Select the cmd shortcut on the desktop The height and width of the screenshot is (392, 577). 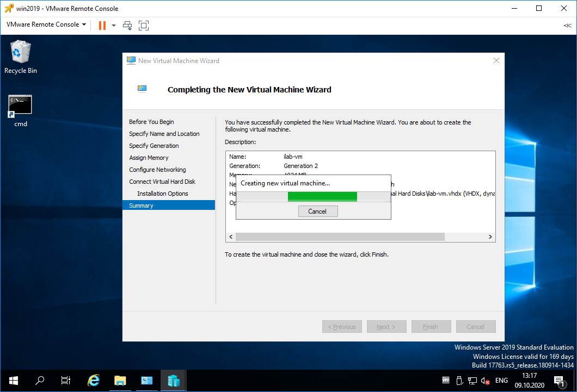tap(20, 111)
